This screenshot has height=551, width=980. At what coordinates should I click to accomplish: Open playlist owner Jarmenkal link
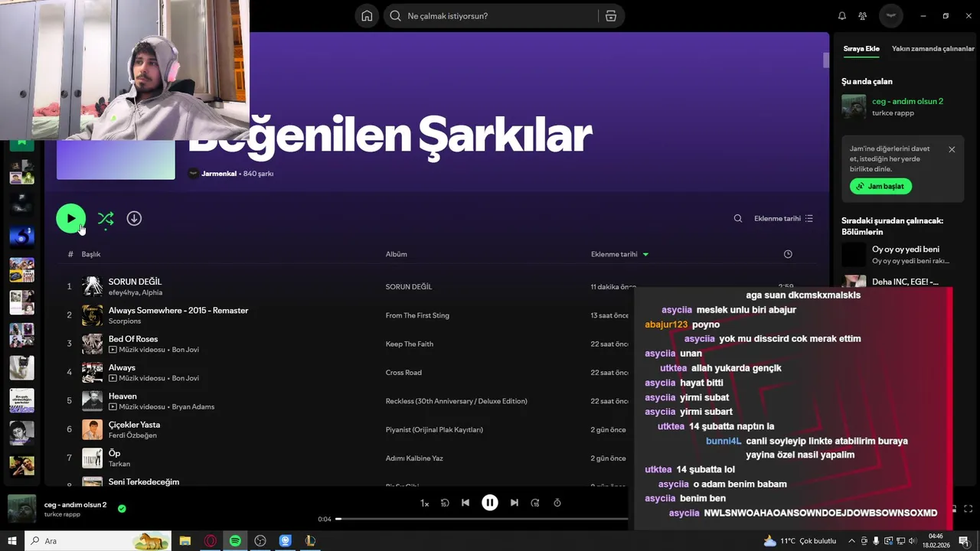219,174
